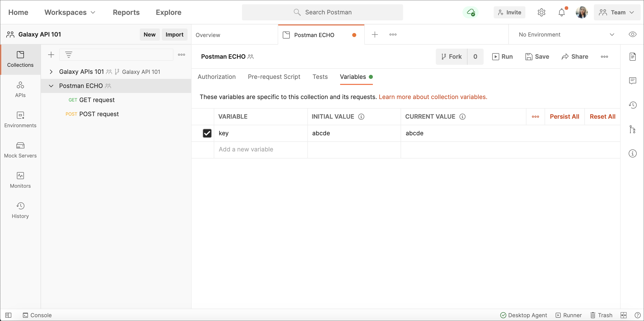Open the Mock Servers sidebar panel
Image resolution: width=644 pixels, height=321 pixels.
coord(20,150)
